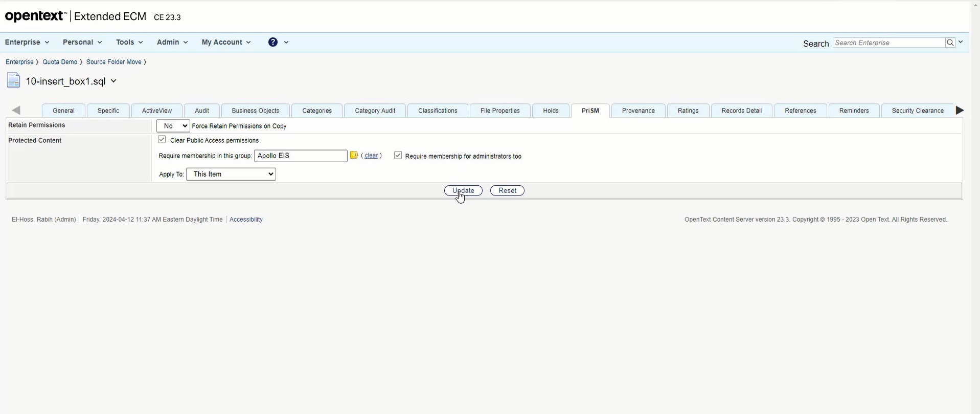Click the group picker icon beside Apollo EIS
The image size is (980, 414).
[x=354, y=156]
